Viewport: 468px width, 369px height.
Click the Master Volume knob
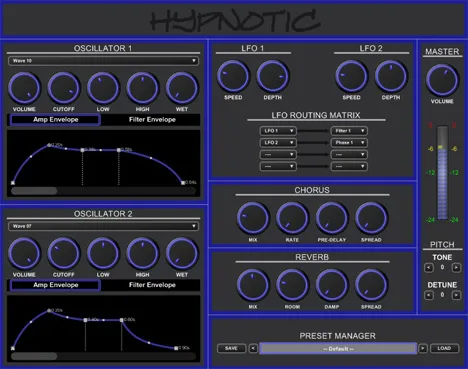point(442,80)
